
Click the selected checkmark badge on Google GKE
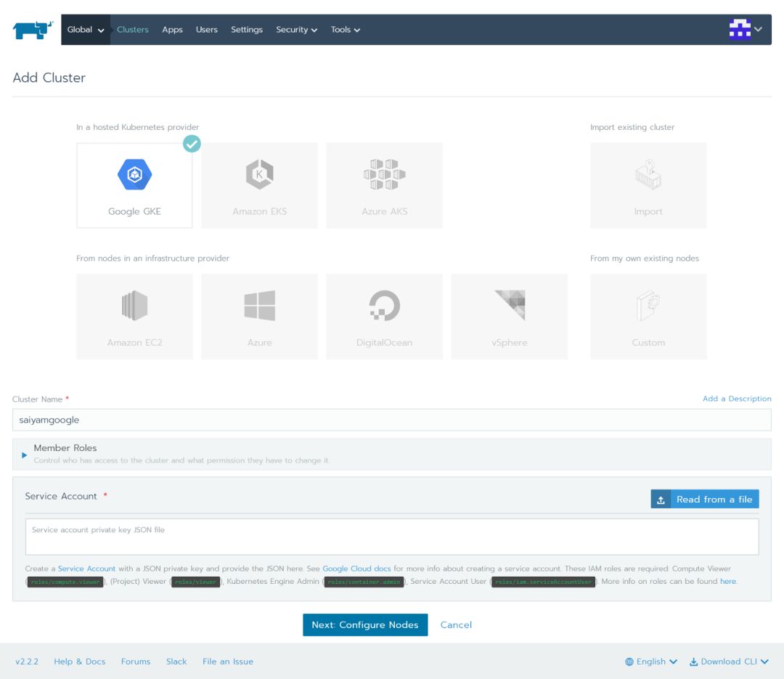point(192,144)
